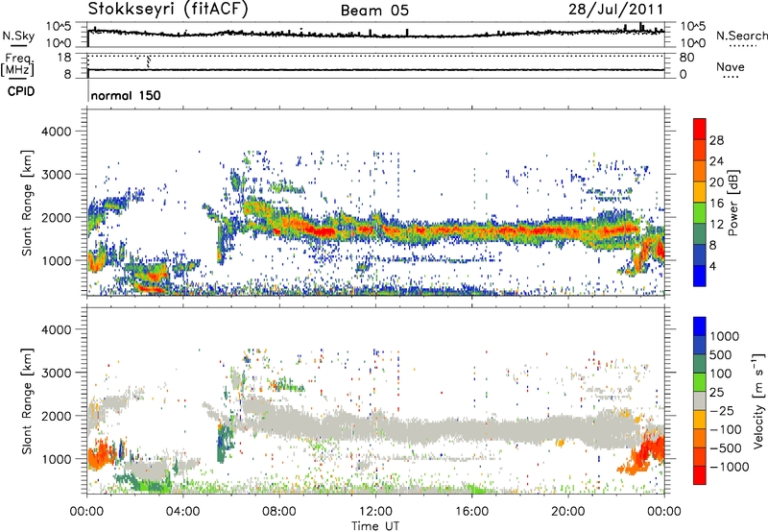Click the blue top of velocity colorbar
This screenshot has height=532, width=768.
tap(700, 326)
